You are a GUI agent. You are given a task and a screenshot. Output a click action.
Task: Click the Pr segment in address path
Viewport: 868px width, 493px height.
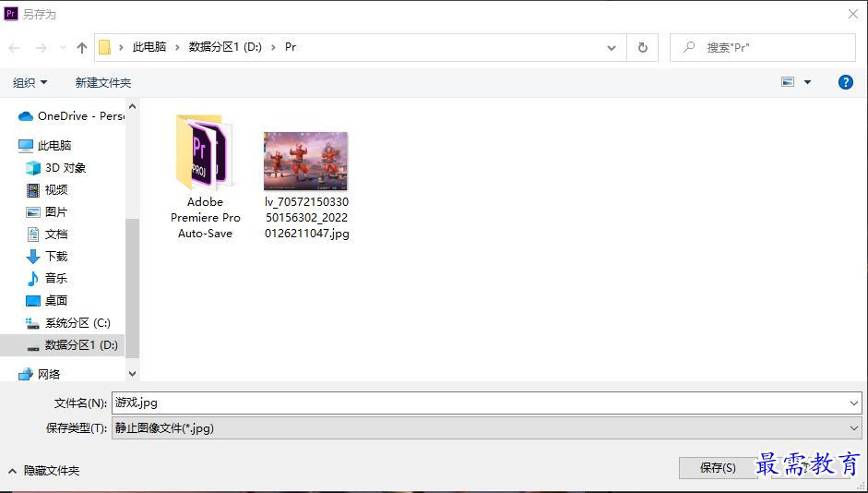pyautogui.click(x=291, y=47)
